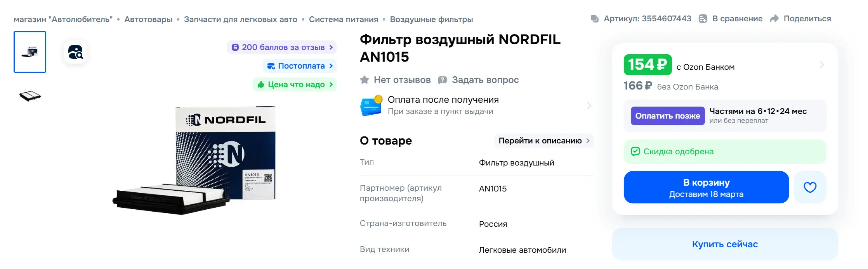
Task: Click the card icon for payment after receipt
Action: [x=372, y=105]
